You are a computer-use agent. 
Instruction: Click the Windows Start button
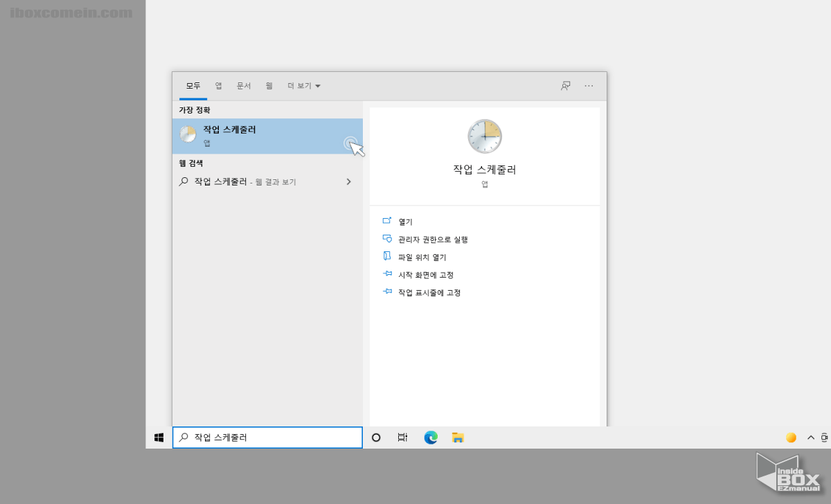coord(159,437)
